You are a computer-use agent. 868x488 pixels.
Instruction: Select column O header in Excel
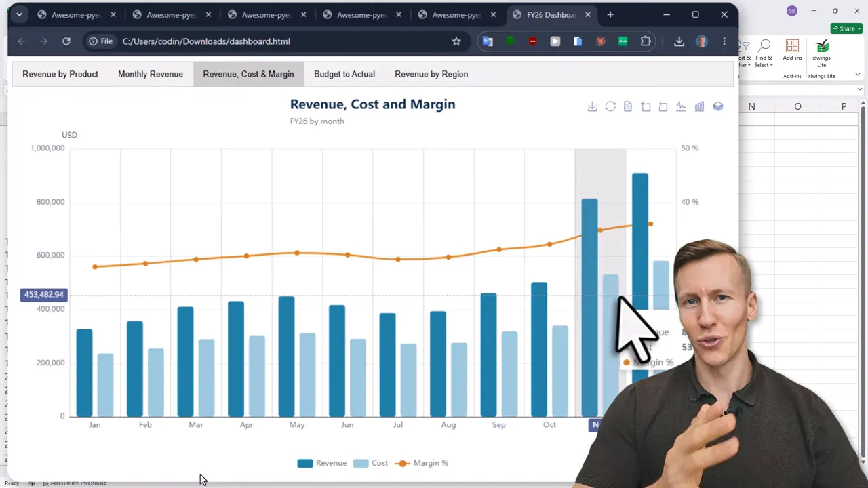pyautogui.click(x=797, y=106)
